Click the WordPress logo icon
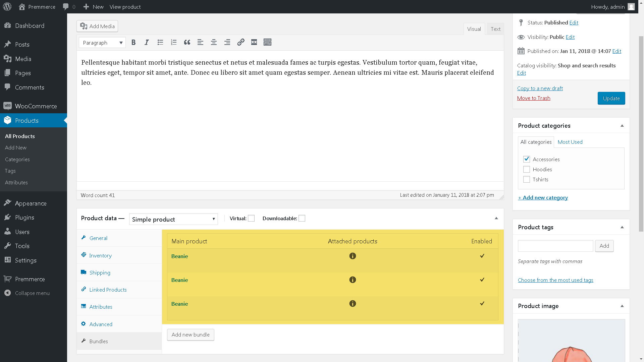The width and height of the screenshot is (644, 362). coord(7,7)
